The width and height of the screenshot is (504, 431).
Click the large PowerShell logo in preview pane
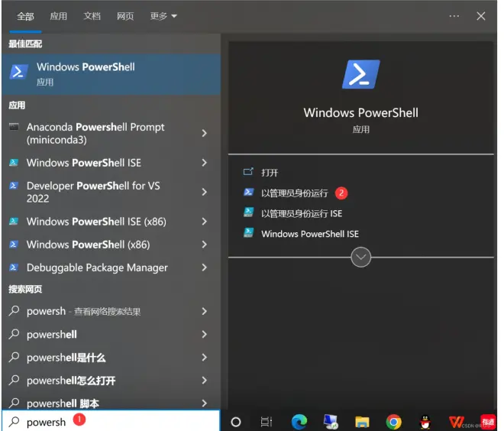pos(360,74)
